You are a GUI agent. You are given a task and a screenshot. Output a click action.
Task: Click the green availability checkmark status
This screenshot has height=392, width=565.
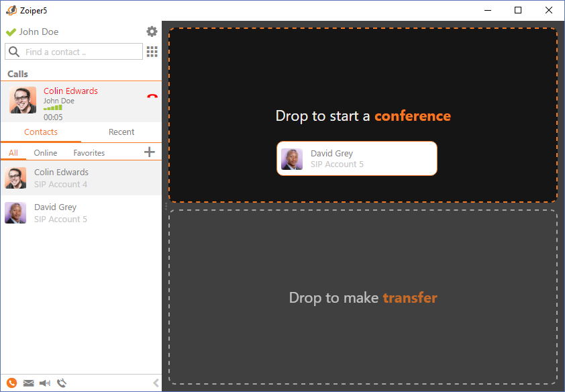pos(11,32)
